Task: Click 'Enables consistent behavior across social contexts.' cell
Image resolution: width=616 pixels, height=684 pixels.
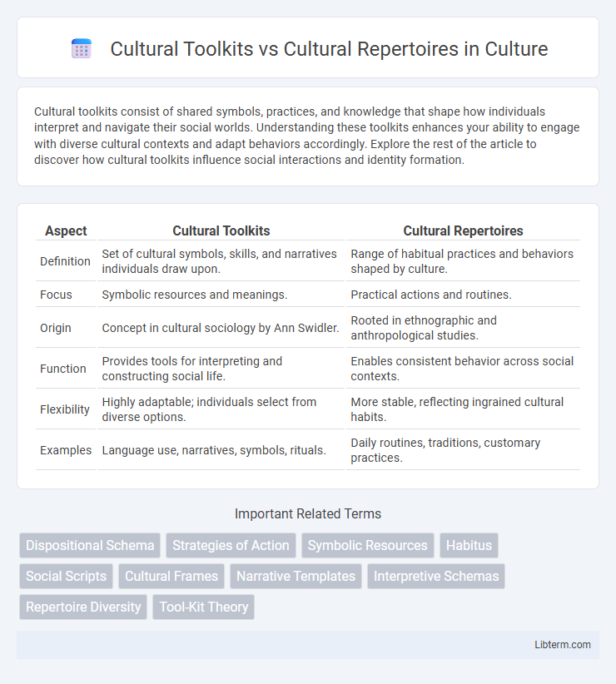Action: coord(463,369)
